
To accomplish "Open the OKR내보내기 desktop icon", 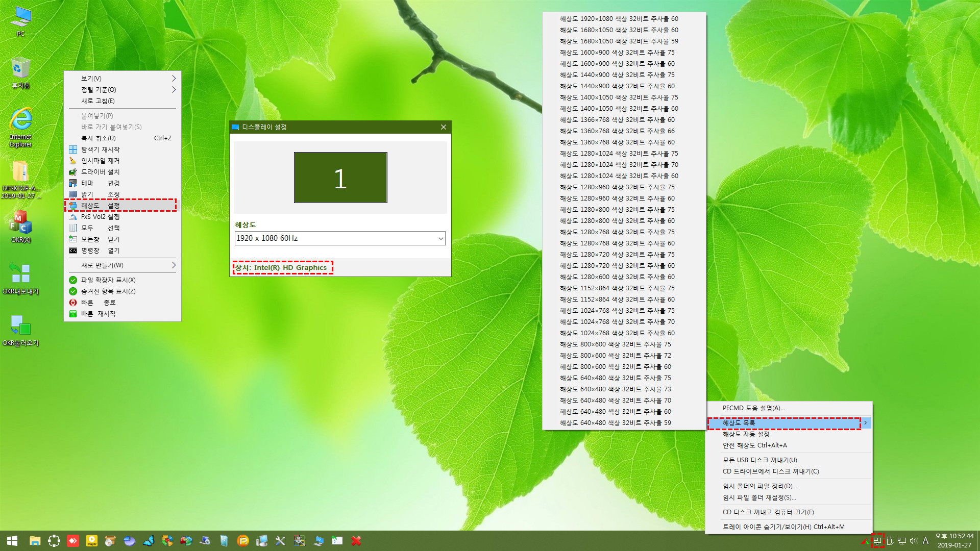I will 20,279.
